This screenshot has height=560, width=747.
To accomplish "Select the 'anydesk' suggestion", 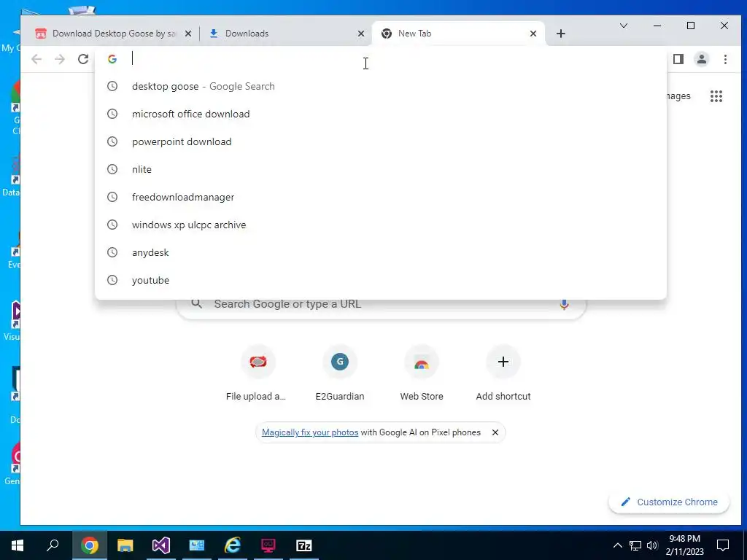I will (381, 252).
